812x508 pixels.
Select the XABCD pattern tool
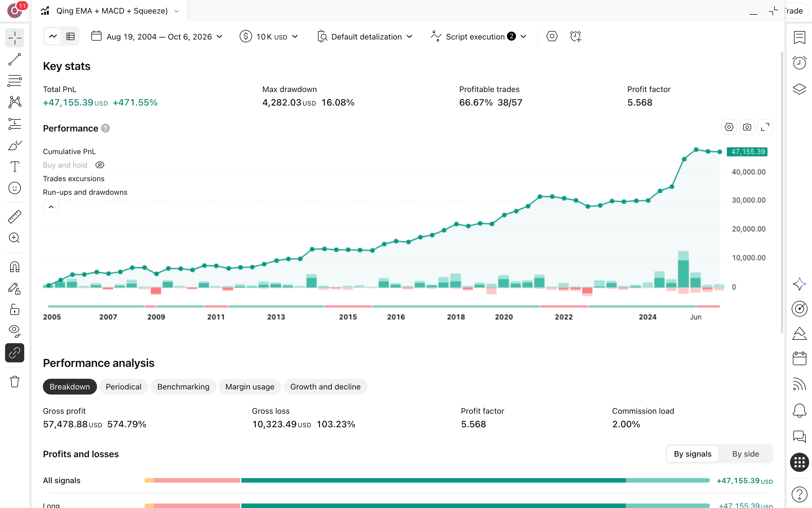point(15,102)
